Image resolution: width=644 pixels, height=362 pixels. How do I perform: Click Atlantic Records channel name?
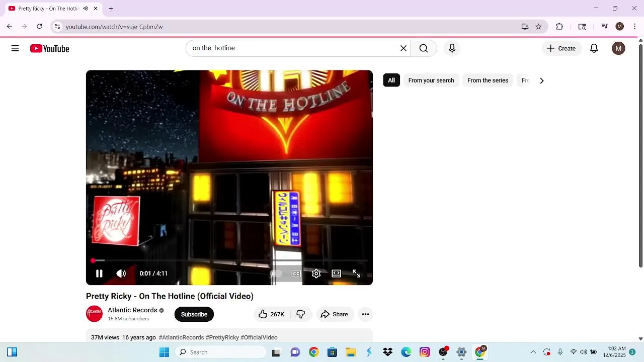(x=132, y=310)
